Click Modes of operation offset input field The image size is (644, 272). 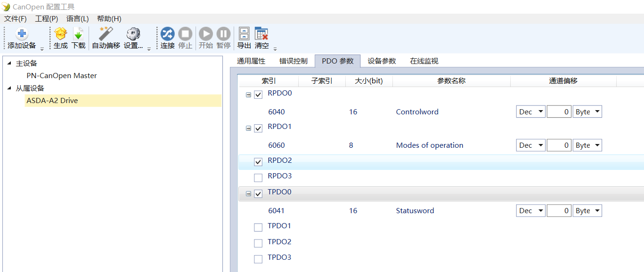coord(559,145)
